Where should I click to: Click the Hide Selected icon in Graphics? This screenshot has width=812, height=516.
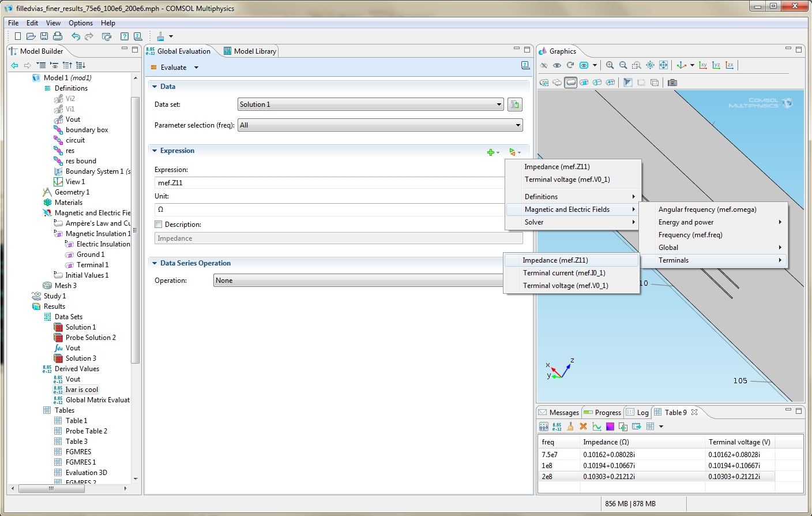(x=544, y=65)
